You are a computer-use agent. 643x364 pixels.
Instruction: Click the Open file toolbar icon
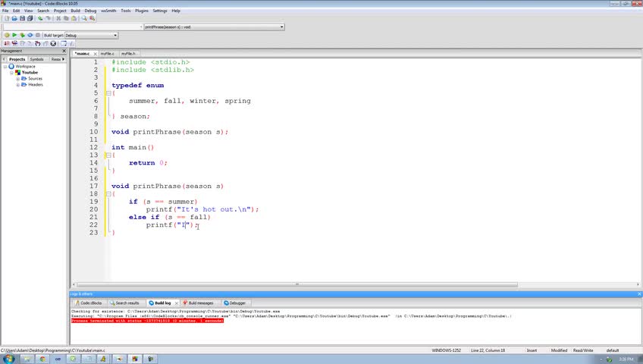point(14,18)
